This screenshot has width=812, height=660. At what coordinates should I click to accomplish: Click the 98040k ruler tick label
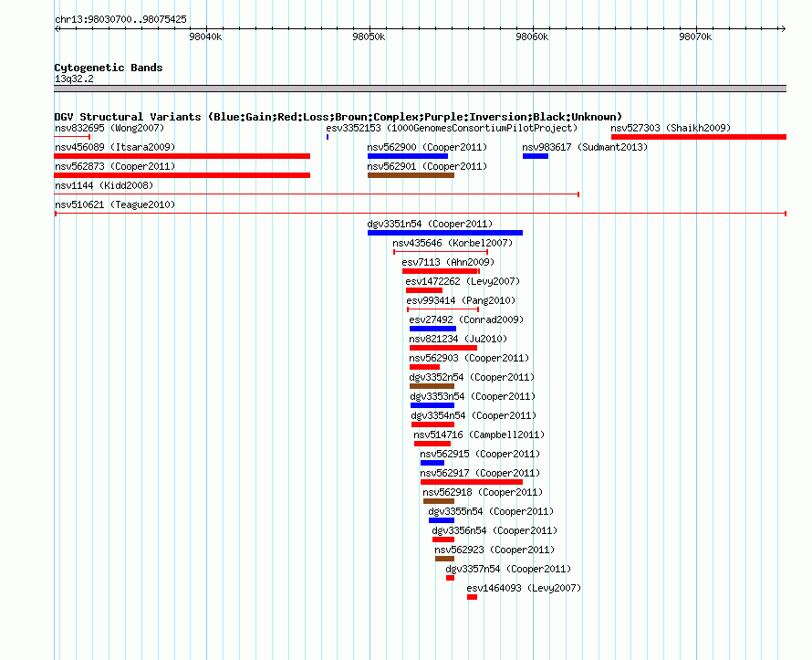[x=205, y=37]
